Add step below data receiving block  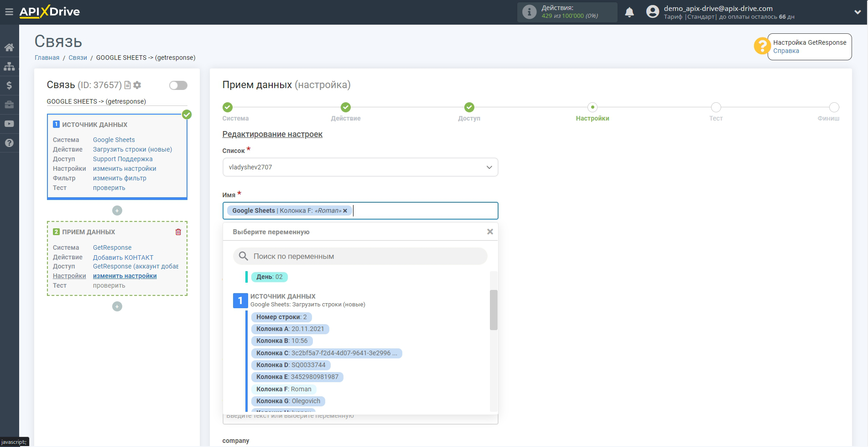(x=117, y=306)
